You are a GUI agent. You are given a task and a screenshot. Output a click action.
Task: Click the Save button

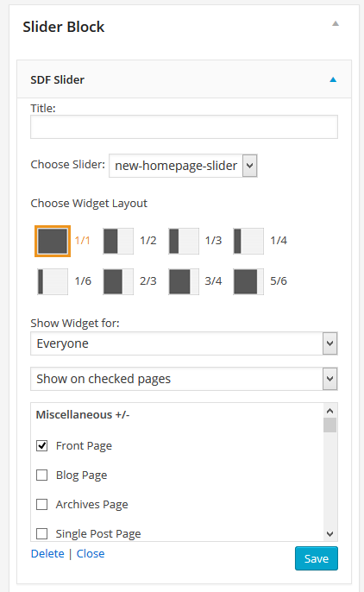pyautogui.click(x=316, y=558)
